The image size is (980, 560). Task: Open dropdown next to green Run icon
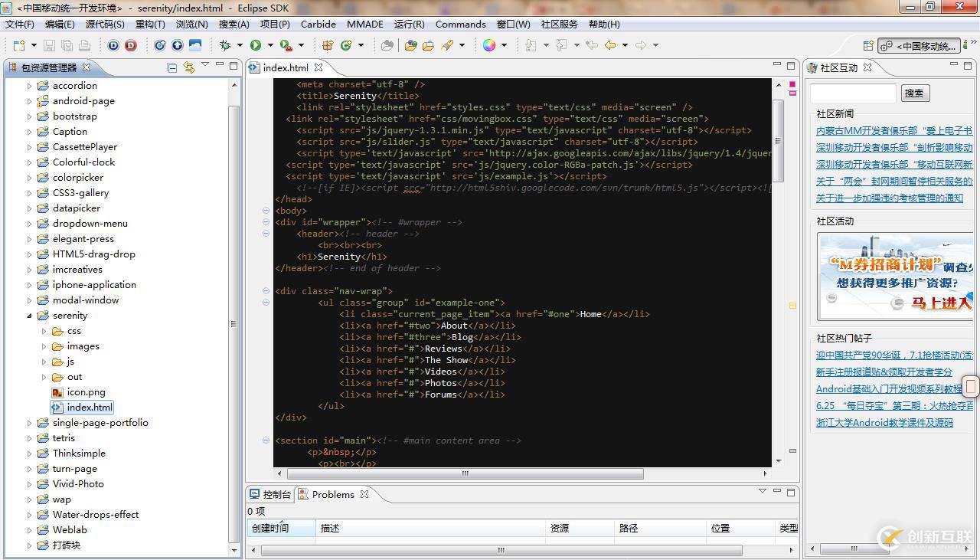(269, 45)
